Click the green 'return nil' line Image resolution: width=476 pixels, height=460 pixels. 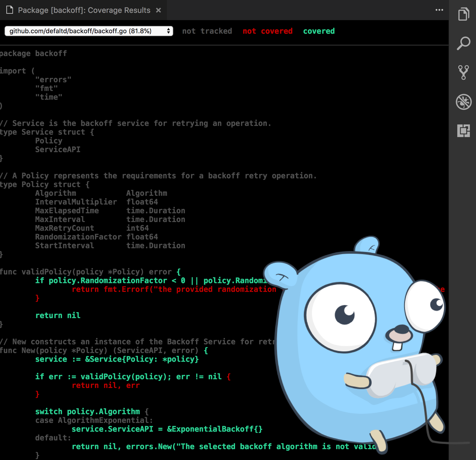coord(58,315)
